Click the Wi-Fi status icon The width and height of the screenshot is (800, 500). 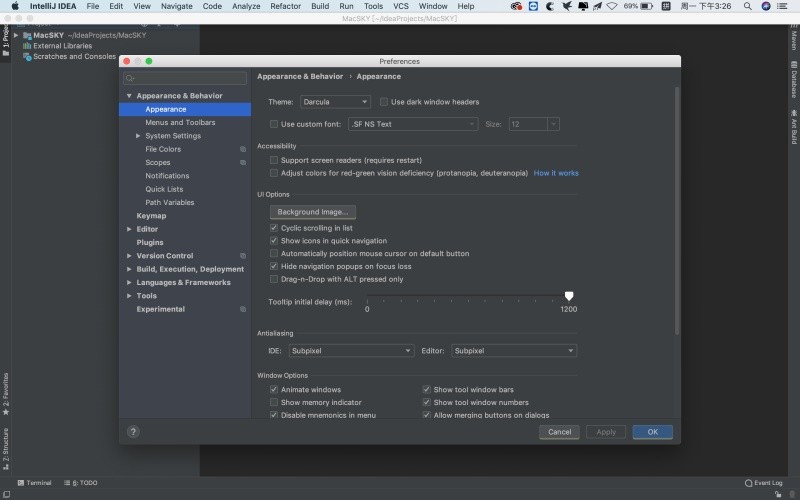coord(612,6)
